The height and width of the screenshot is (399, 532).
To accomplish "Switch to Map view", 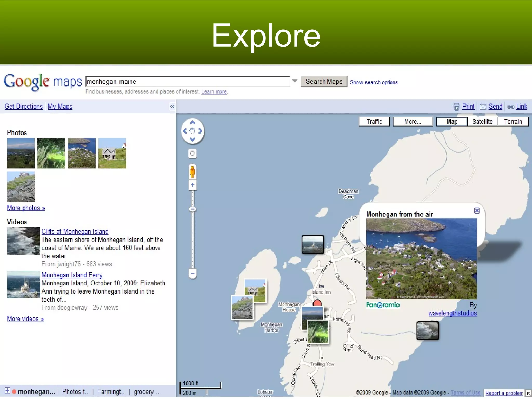I will (x=452, y=122).
